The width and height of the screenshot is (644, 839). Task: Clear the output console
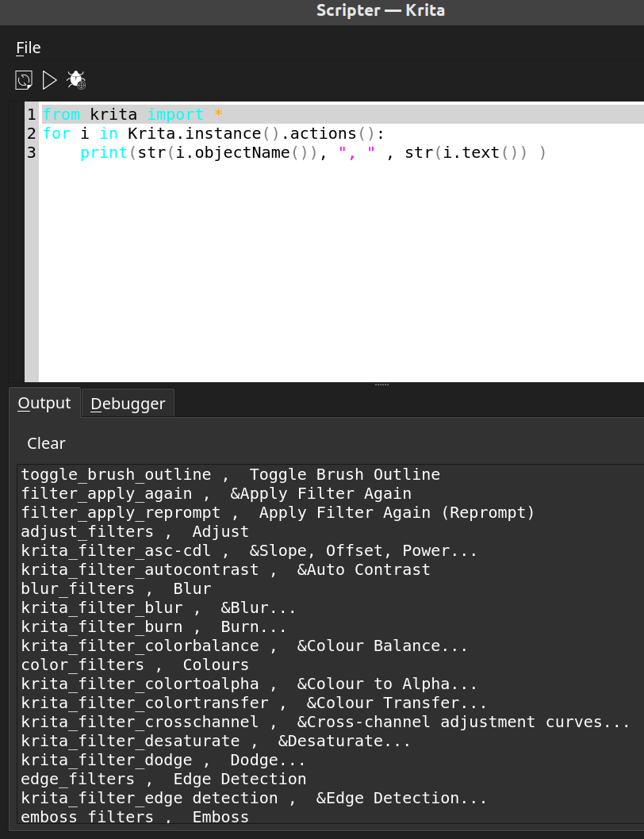click(46, 443)
